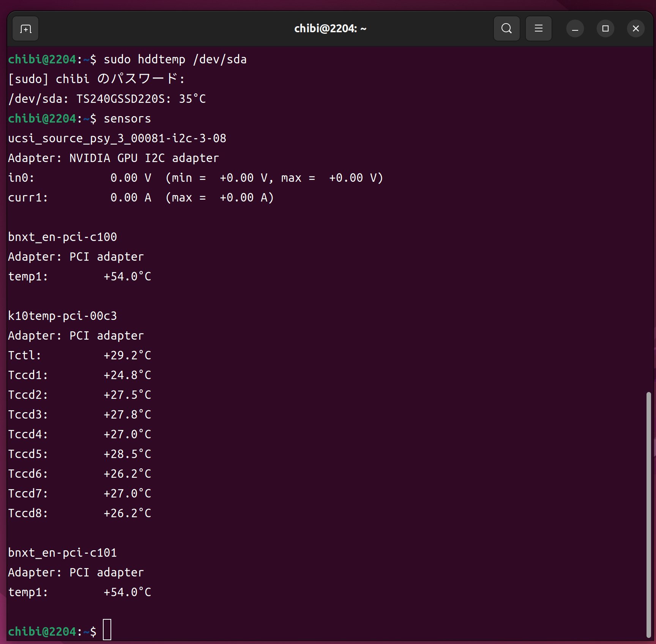Viewport: 656px width, 644px height.
Task: Click the TS240GSSD220S drive temperature line
Action: [x=107, y=99]
